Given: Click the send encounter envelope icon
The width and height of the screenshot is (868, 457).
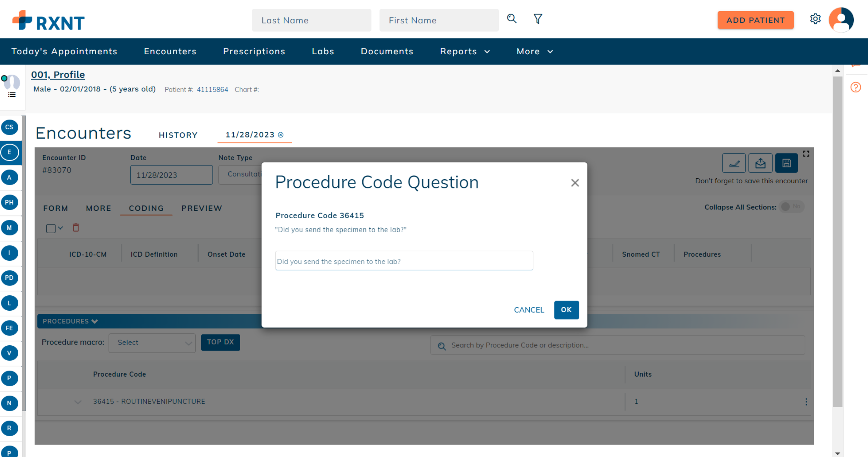Looking at the screenshot, I should pyautogui.click(x=760, y=163).
